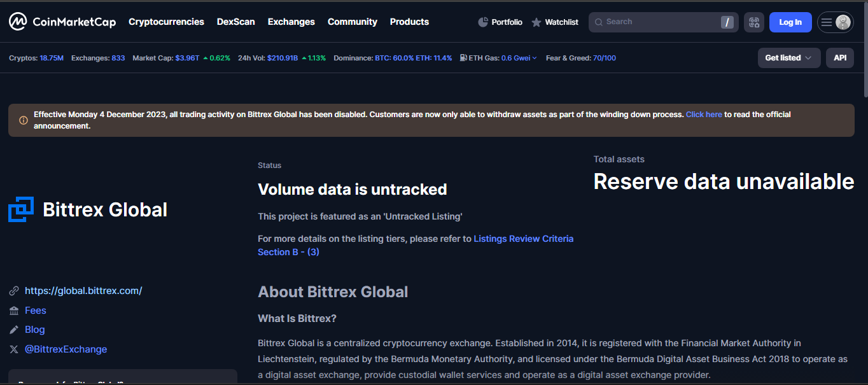Open the Blog link
This screenshot has width=868, height=385.
(x=35, y=330)
